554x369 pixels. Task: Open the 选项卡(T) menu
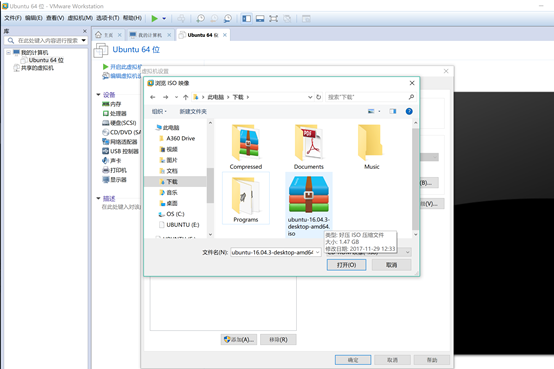108,18
